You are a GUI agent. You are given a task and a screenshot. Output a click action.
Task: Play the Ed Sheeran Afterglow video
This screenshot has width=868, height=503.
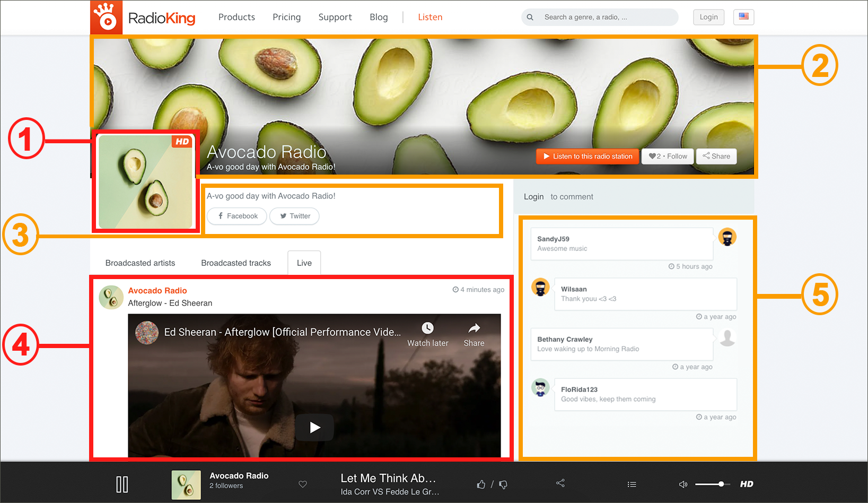pos(314,427)
